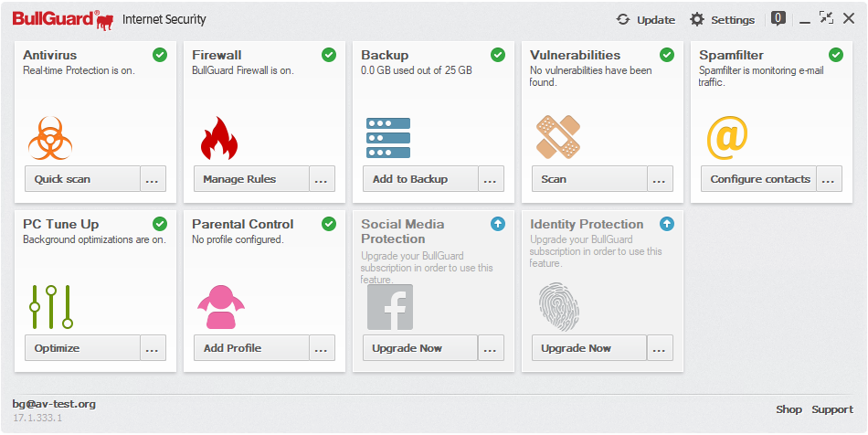Click Update in the top bar
868x435 pixels.
(645, 19)
